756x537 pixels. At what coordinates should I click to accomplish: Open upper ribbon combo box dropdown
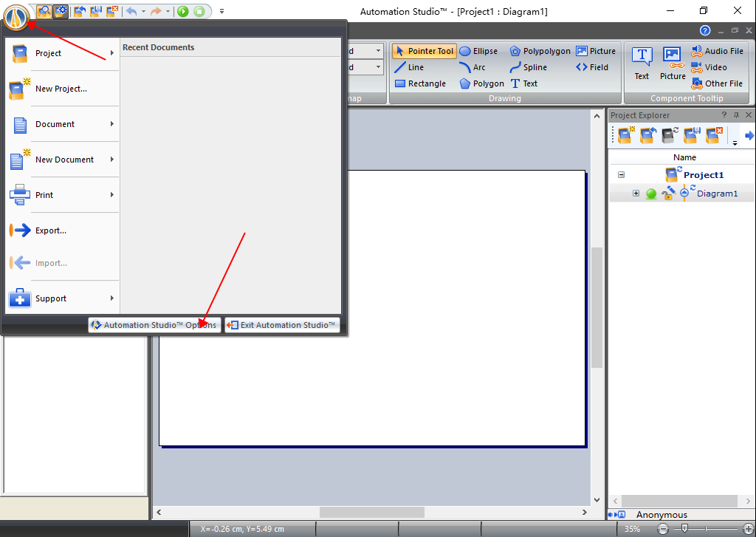pyautogui.click(x=379, y=51)
